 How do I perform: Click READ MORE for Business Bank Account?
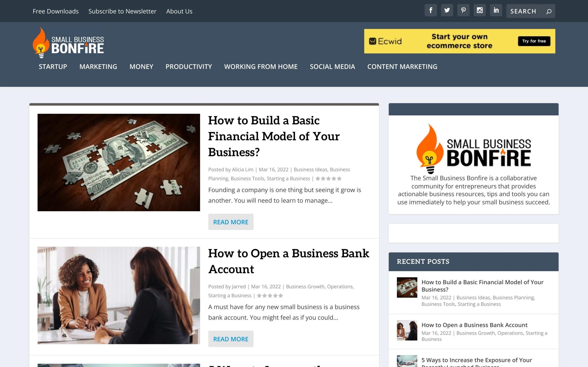(x=231, y=339)
